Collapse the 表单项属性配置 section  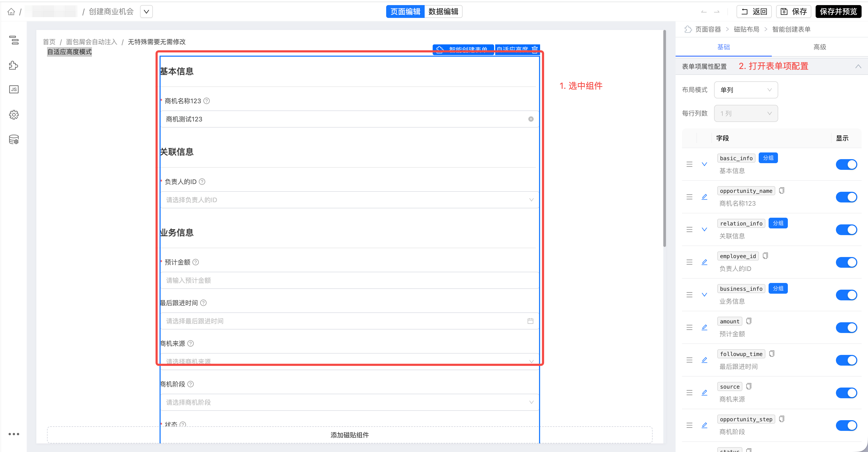[858, 66]
